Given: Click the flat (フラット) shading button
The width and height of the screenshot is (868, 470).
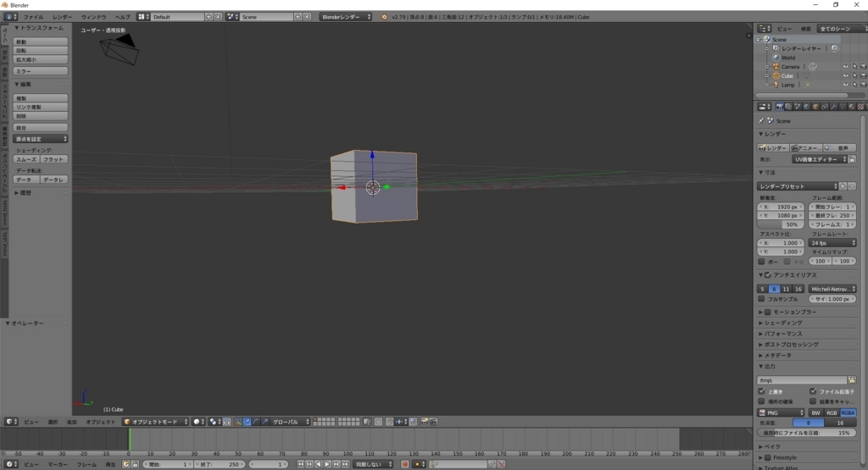Looking at the screenshot, I should 53,159.
